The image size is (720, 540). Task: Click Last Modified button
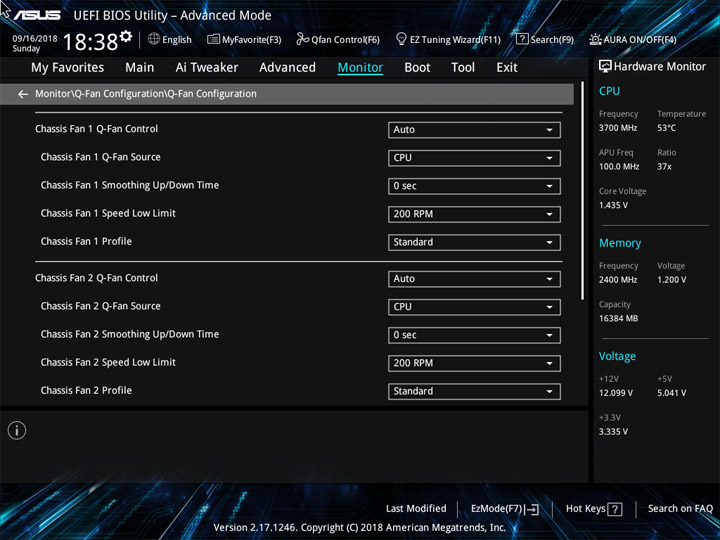click(x=416, y=509)
